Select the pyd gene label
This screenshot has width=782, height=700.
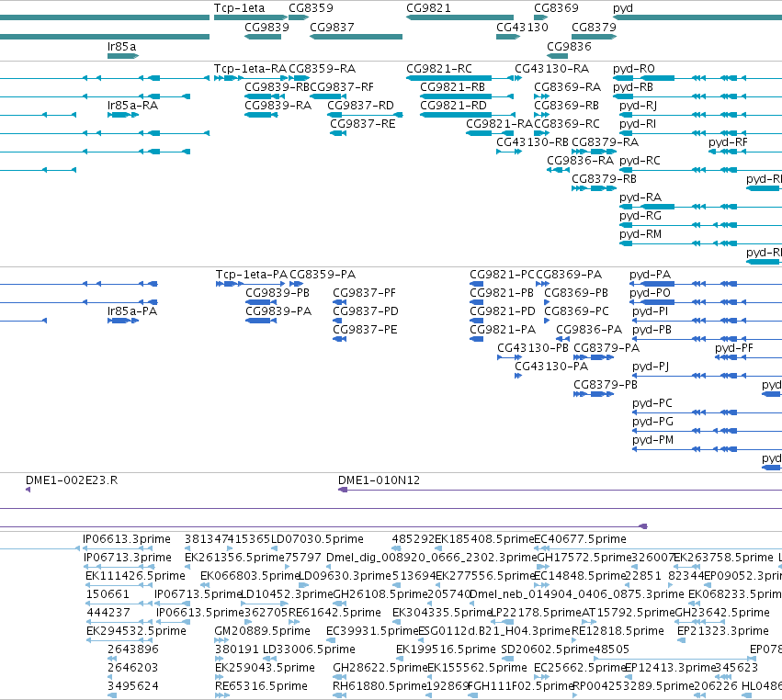[623, 8]
